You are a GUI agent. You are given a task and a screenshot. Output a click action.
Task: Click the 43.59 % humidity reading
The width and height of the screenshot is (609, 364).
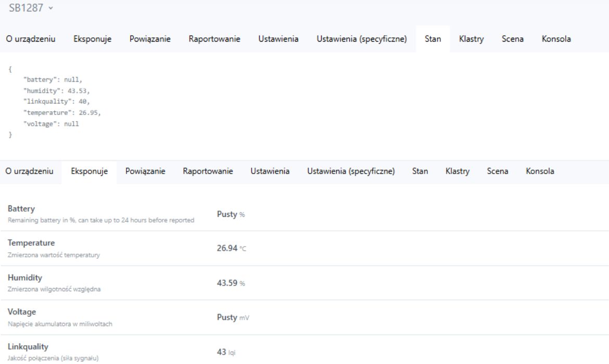point(231,283)
